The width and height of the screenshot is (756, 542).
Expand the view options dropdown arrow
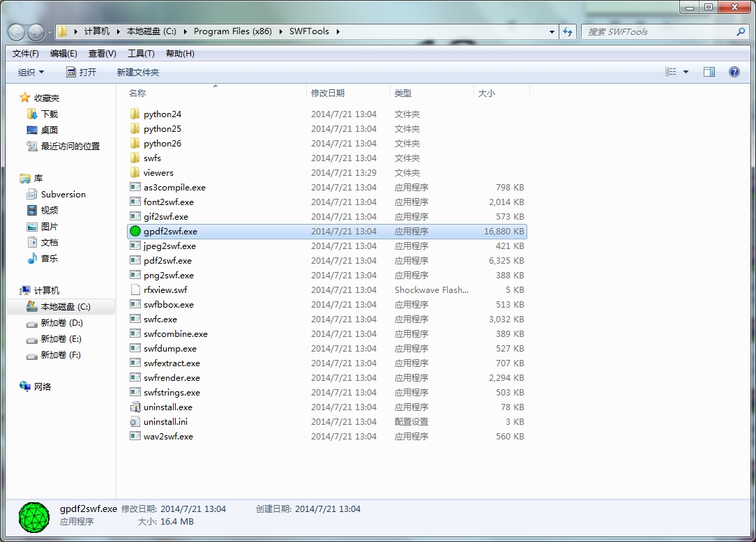point(686,72)
